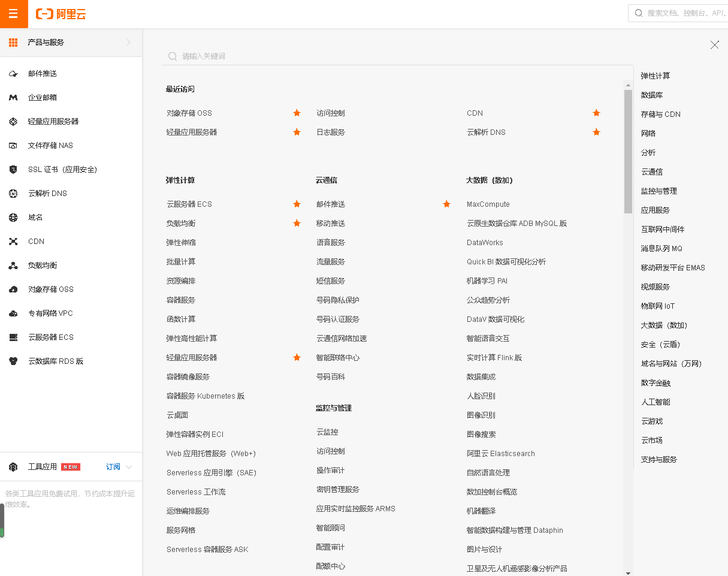Click the 文件存储 NAS sidebar icon
Viewport: 728px width, 576px height.
(x=13, y=146)
